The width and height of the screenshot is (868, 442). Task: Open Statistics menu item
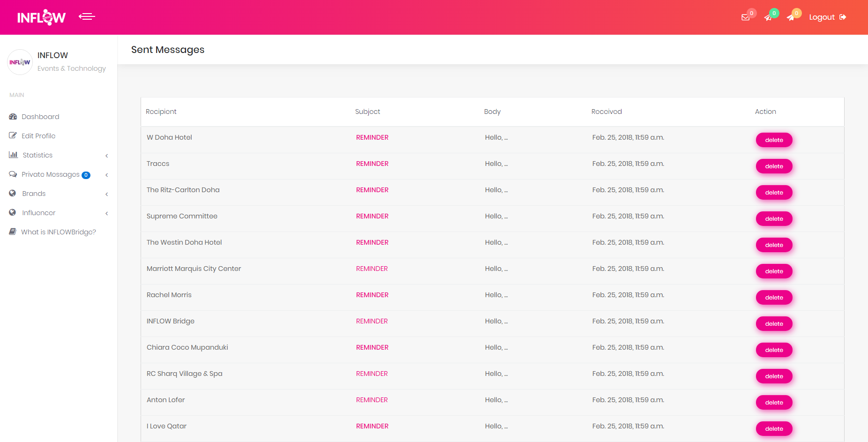[x=37, y=155]
